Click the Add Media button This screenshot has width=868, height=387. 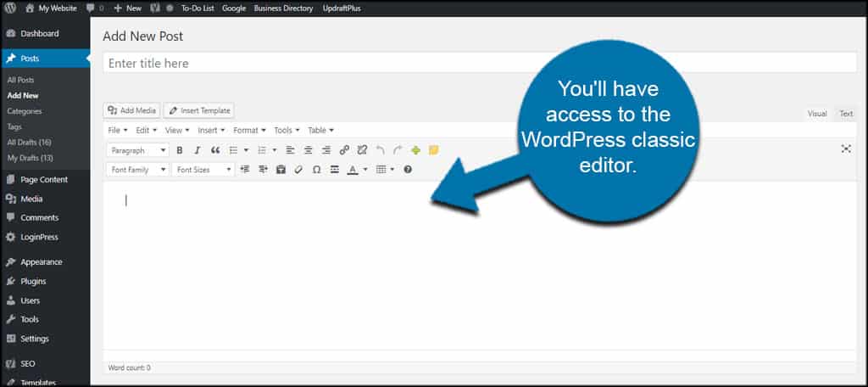[x=131, y=110]
